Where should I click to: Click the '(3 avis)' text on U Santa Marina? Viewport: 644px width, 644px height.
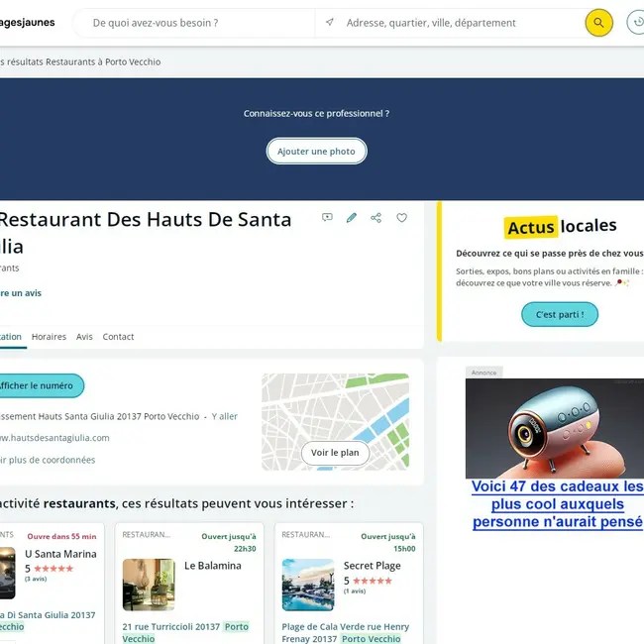click(36, 580)
